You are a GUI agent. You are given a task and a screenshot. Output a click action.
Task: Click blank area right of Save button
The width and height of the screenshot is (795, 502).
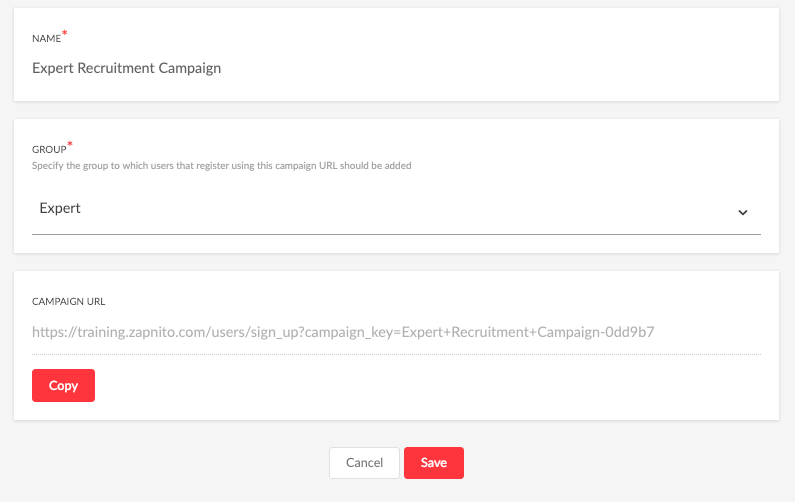click(600, 463)
